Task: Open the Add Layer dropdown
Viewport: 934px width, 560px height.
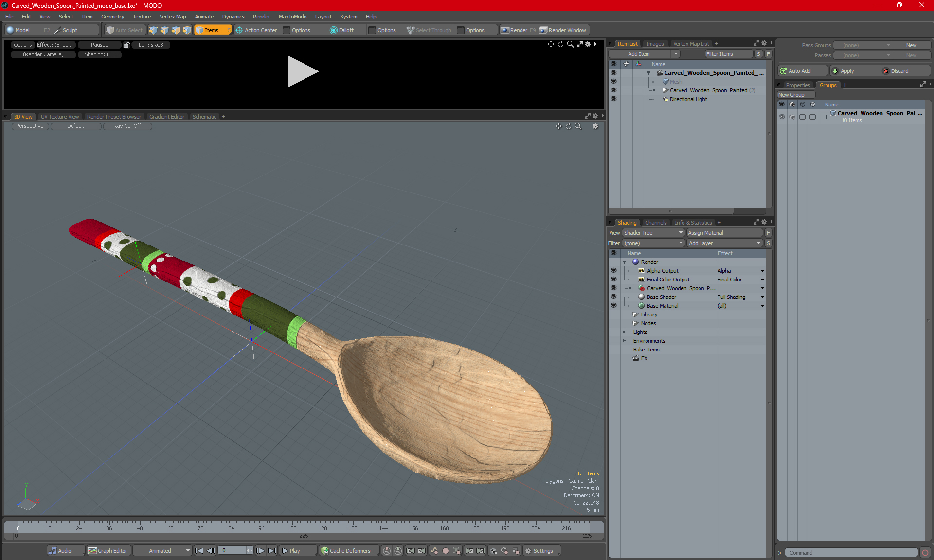Action: coord(724,243)
